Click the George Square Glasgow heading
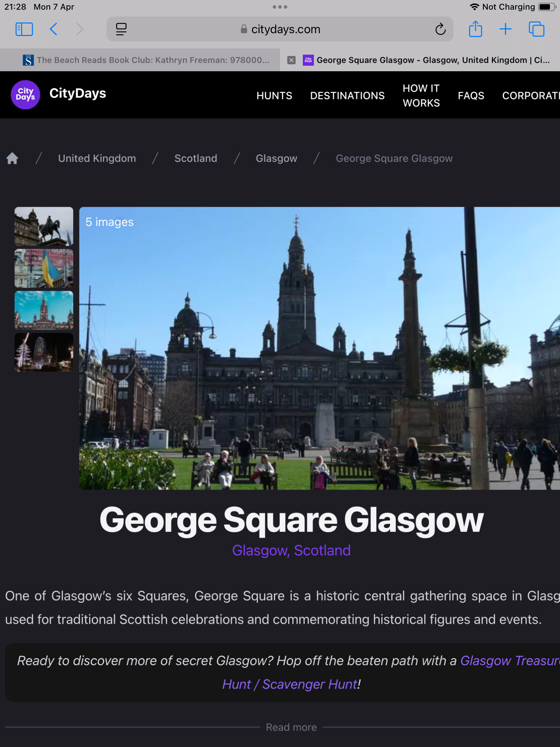 [x=291, y=520]
